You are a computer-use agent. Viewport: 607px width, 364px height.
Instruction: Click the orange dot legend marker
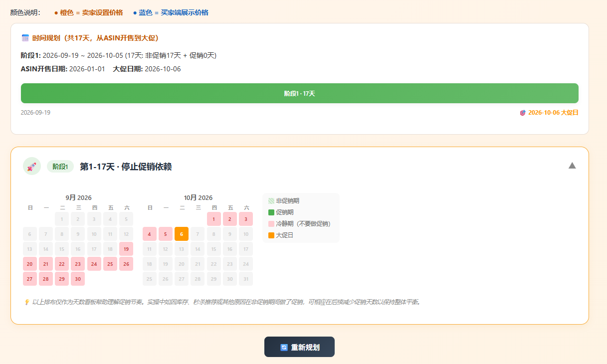[x=56, y=12]
